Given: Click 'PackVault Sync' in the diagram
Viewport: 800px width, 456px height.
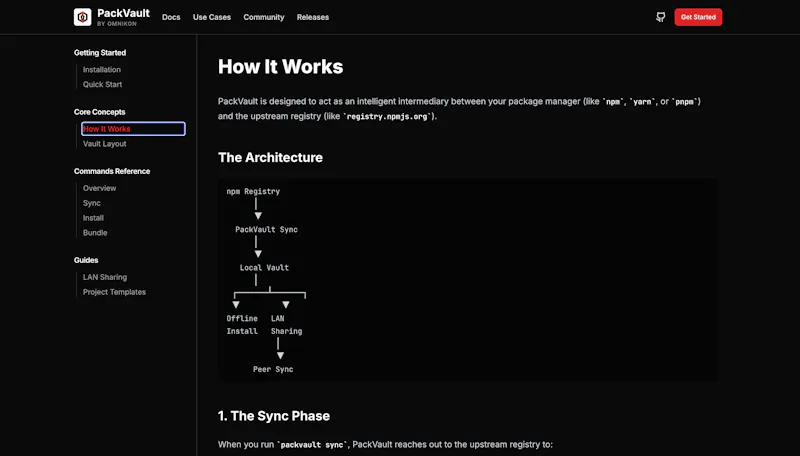Looking at the screenshot, I should (266, 230).
